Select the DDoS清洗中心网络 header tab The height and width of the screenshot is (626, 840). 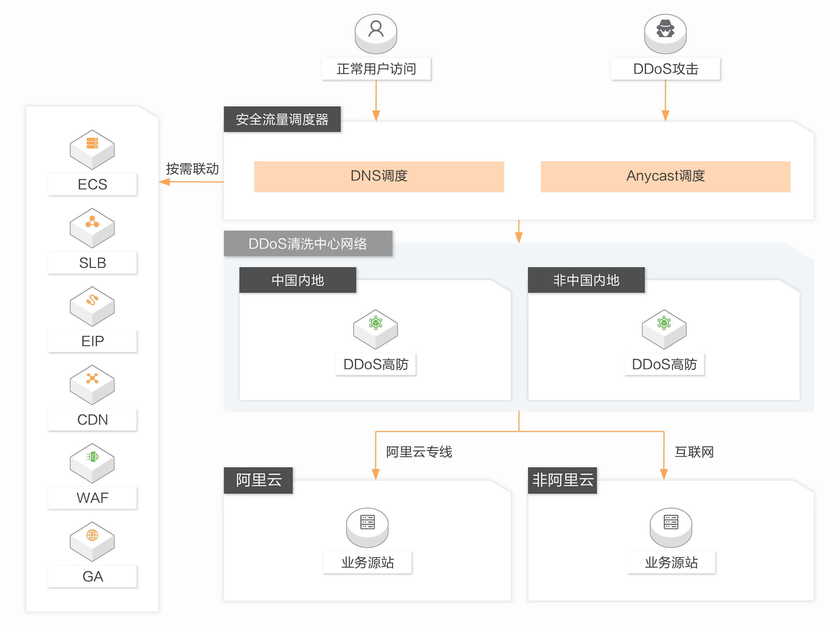coord(308,244)
